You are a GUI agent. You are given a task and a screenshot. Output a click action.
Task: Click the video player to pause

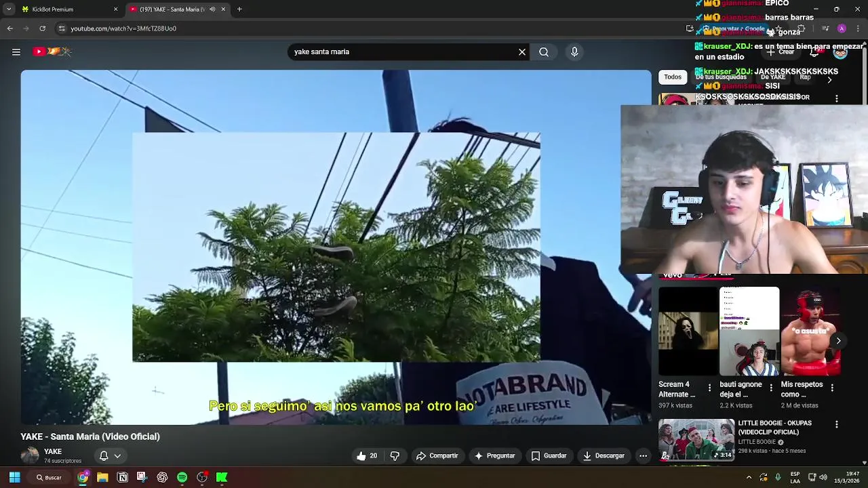point(336,247)
